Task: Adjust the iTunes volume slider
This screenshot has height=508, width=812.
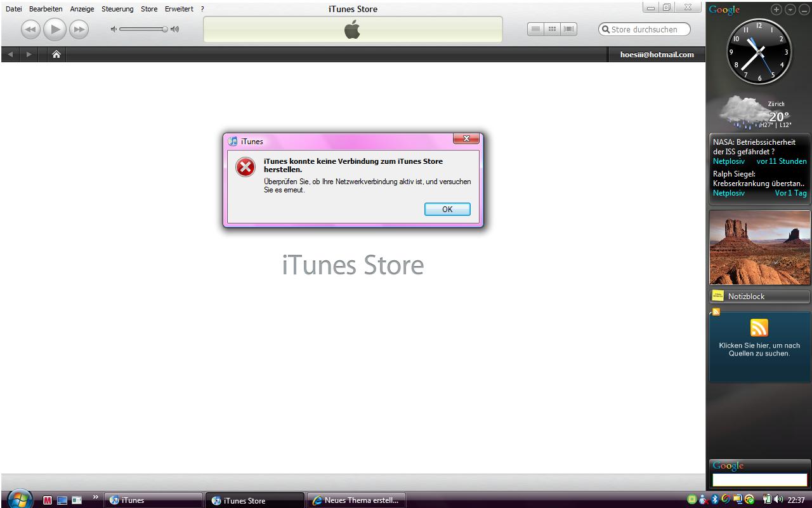Action: click(143, 29)
